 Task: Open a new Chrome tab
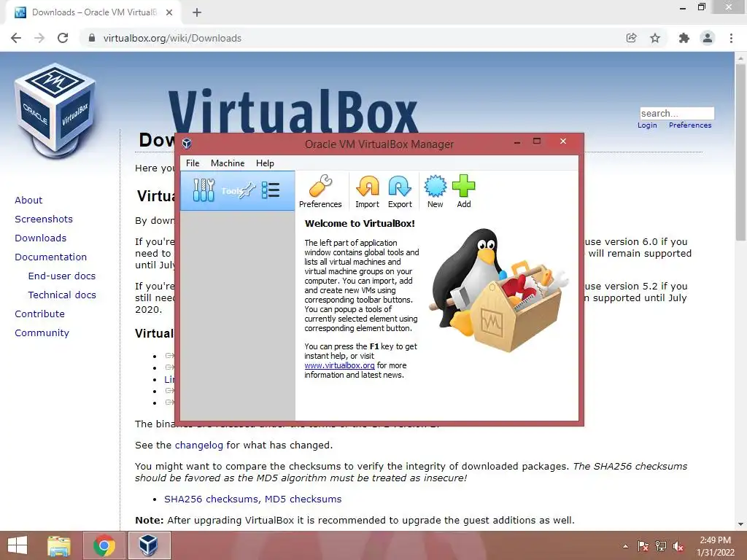coord(197,12)
